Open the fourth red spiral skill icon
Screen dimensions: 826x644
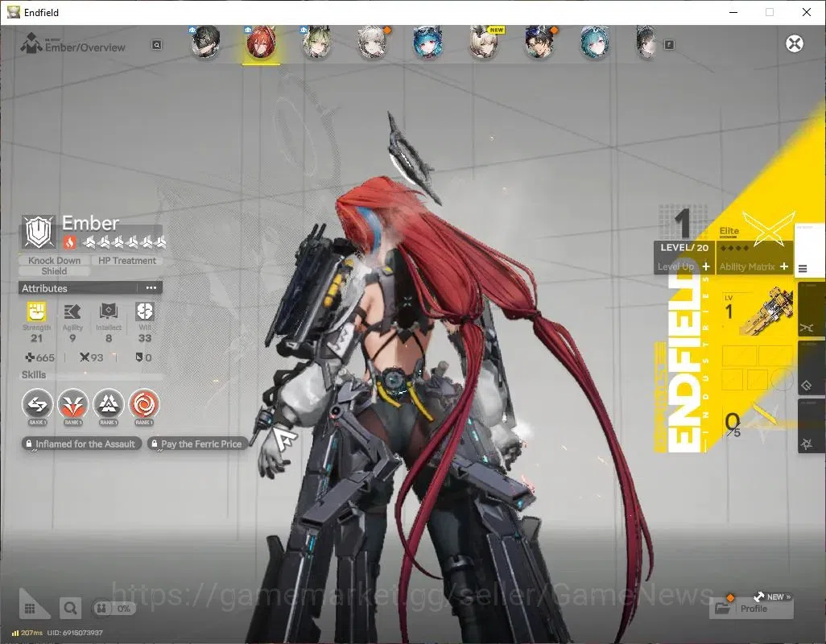click(144, 404)
